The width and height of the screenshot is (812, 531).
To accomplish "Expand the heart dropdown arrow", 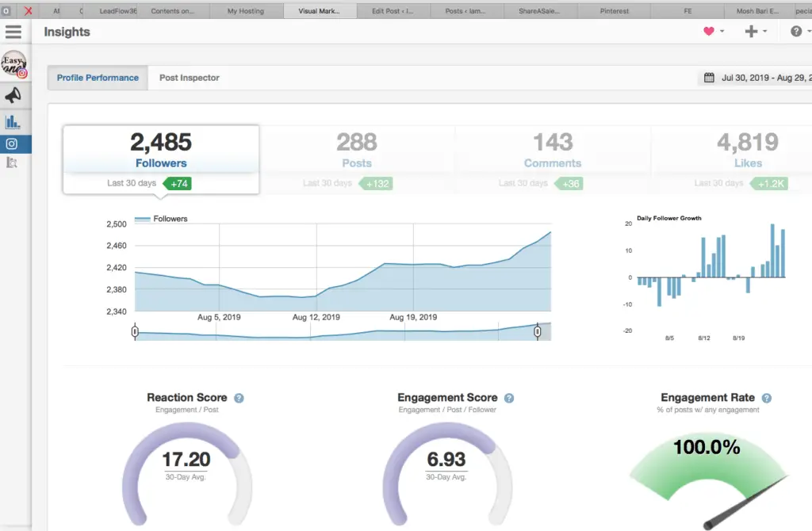I will (722, 32).
